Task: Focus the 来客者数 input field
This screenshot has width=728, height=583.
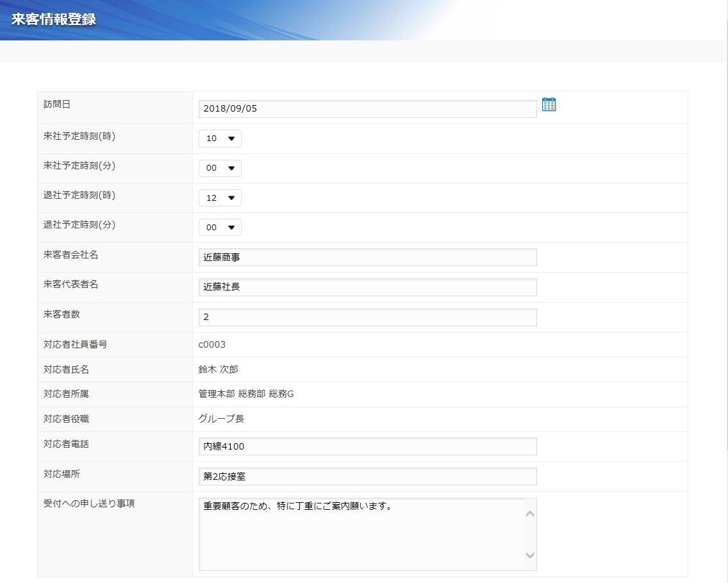Action: (367, 317)
